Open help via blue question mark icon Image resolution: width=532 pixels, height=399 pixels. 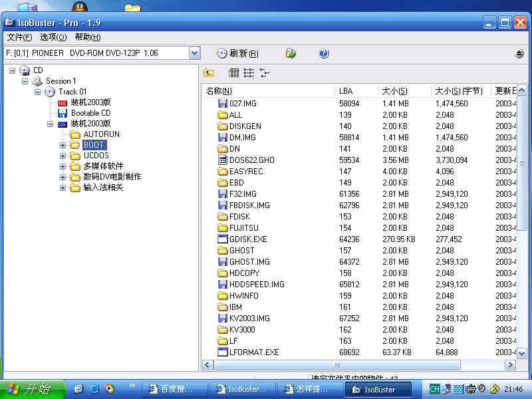tap(324, 53)
